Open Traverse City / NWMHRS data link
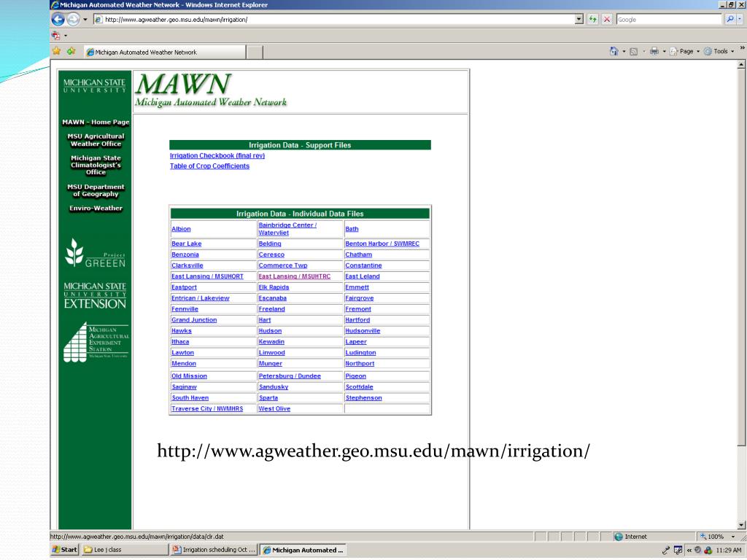 click(x=207, y=410)
